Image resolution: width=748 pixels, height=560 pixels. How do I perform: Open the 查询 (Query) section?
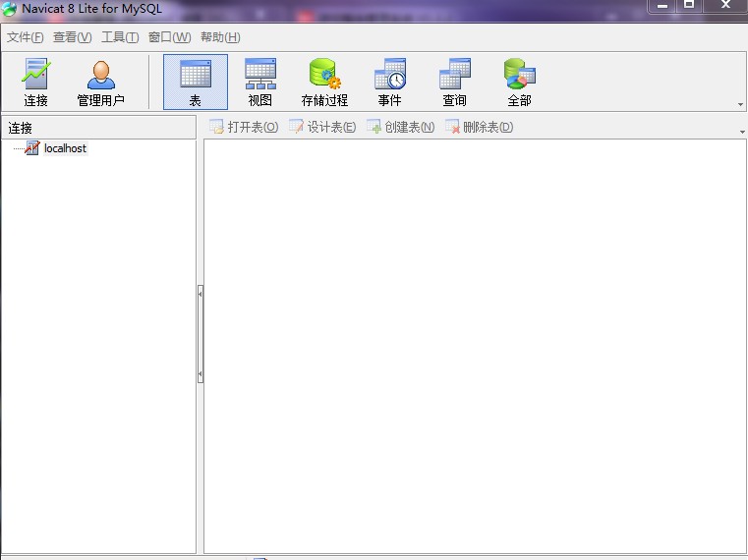pyautogui.click(x=455, y=83)
